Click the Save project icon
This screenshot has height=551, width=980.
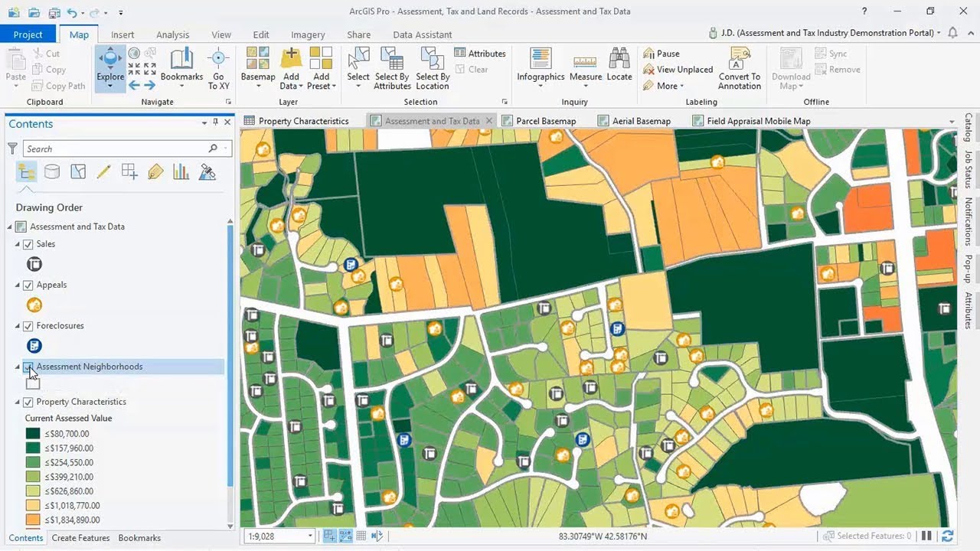54,12
